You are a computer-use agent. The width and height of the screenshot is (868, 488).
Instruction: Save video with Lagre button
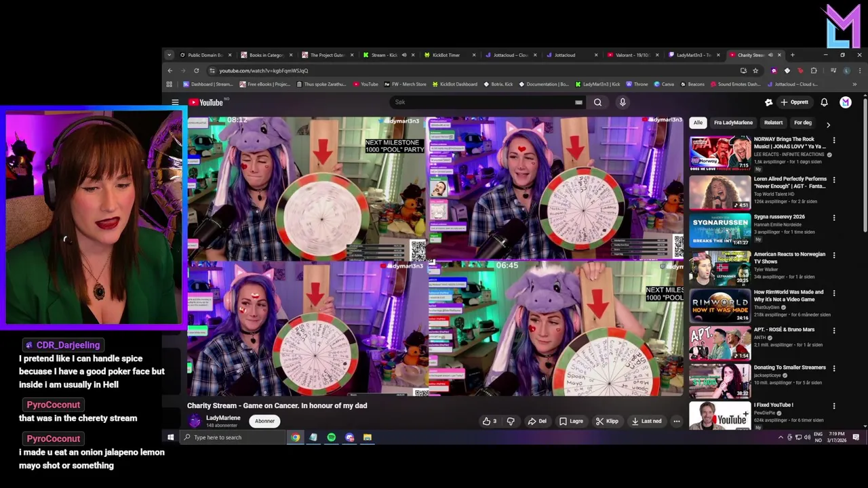coord(571,421)
